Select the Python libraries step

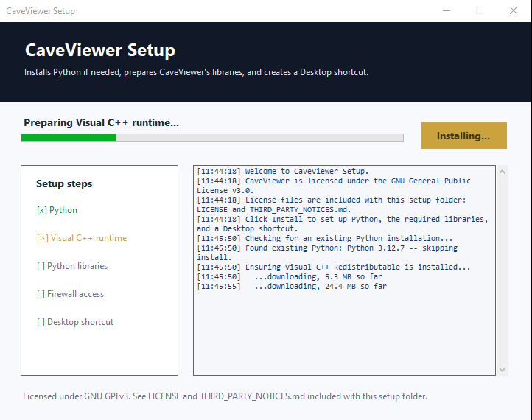pyautogui.click(x=72, y=266)
